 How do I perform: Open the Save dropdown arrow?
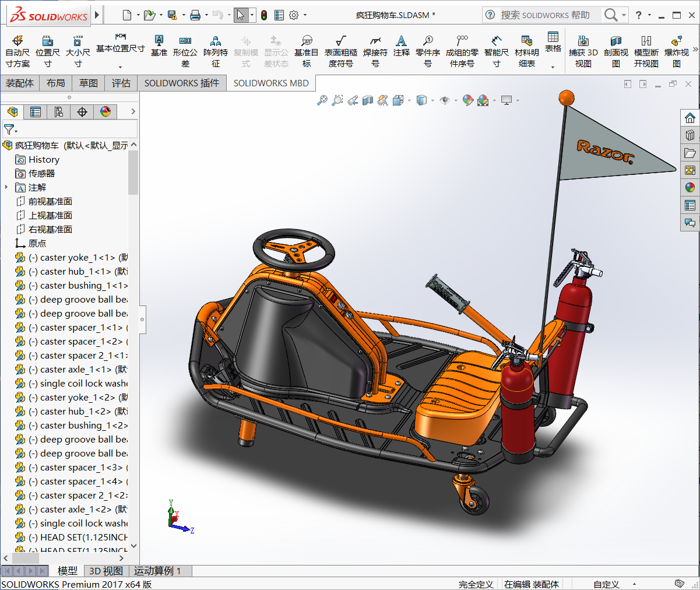click(x=184, y=15)
